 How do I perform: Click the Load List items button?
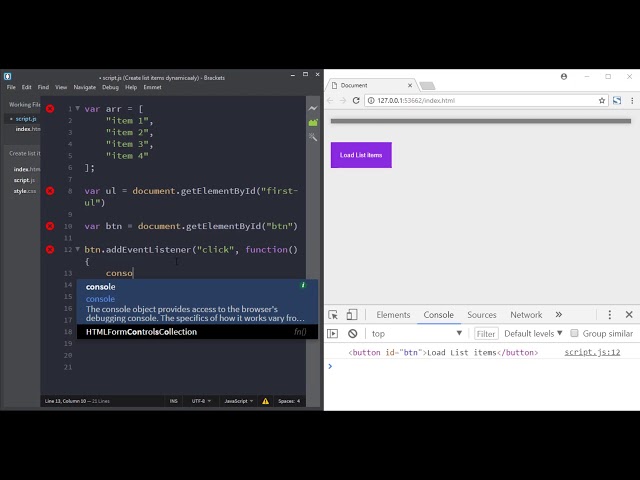pos(361,155)
